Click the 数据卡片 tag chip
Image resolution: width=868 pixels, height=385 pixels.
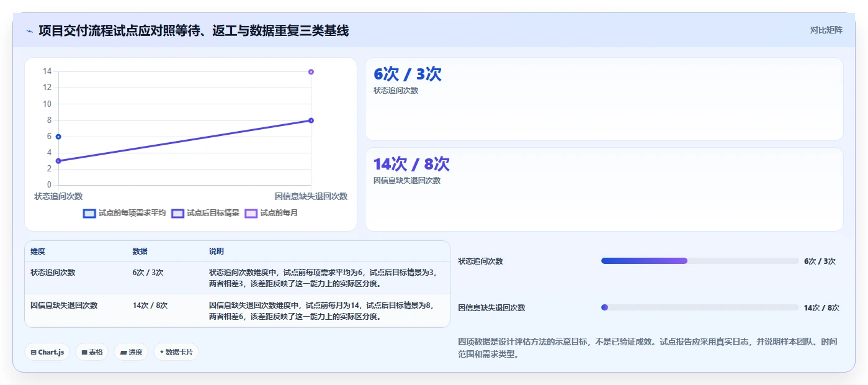click(176, 352)
